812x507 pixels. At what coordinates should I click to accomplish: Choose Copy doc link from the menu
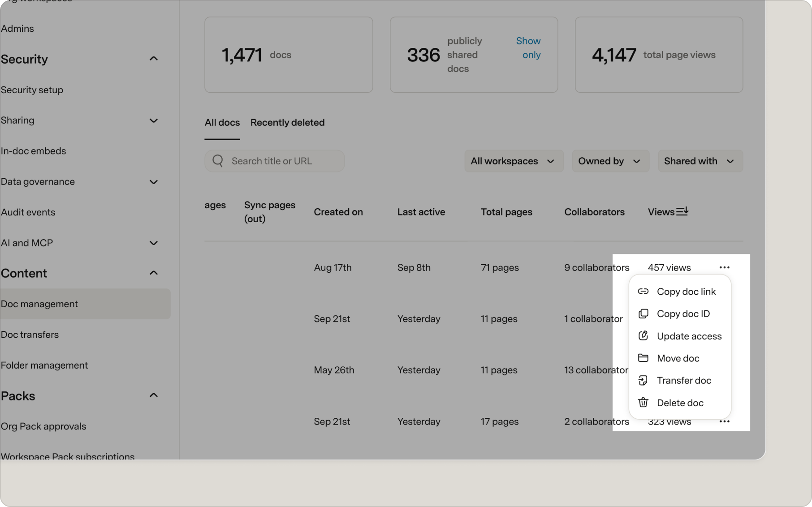tap(680, 292)
